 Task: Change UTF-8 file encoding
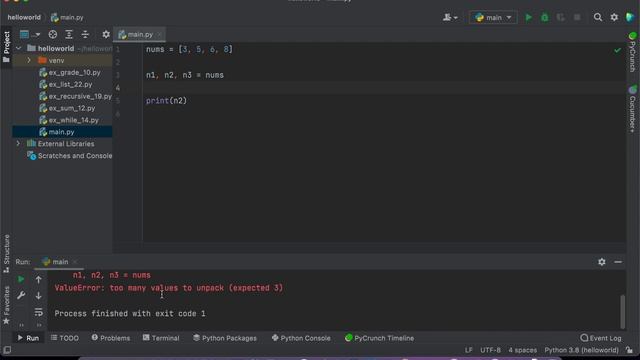490,350
